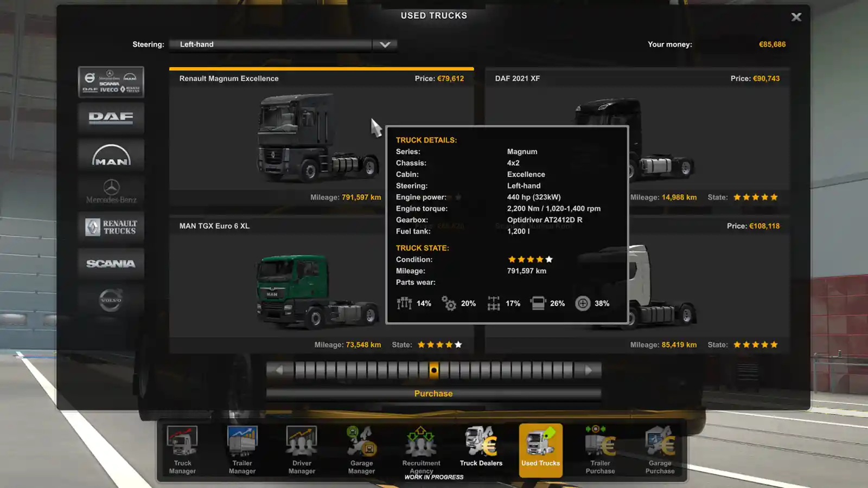The width and height of the screenshot is (868, 488).
Task: Open the Trailer Purchase screen
Action: pos(600,448)
